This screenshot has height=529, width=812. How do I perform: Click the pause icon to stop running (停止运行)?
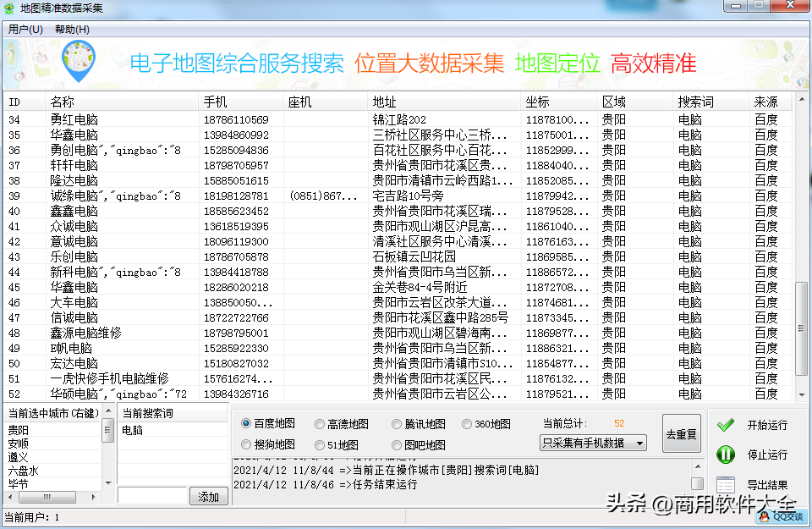[x=725, y=455]
